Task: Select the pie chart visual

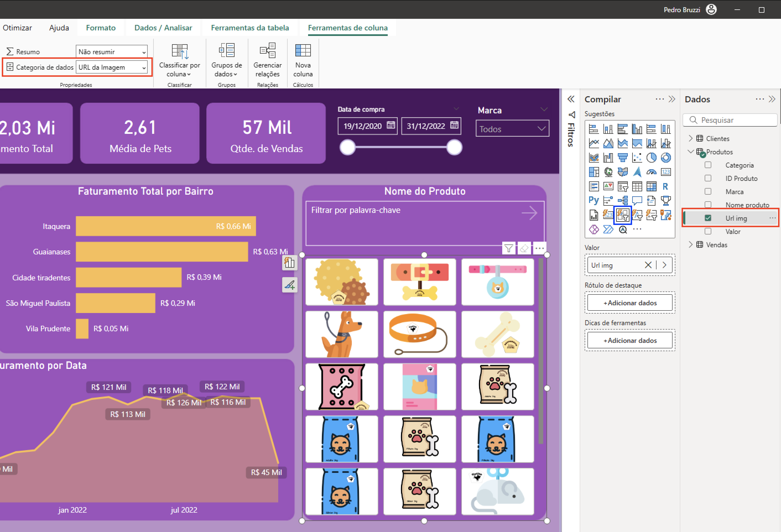Action: click(651, 158)
